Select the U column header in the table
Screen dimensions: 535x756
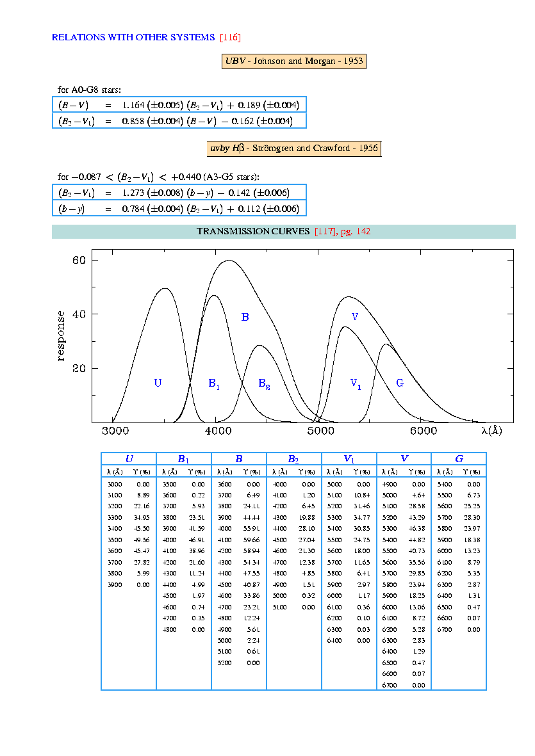[129, 459]
